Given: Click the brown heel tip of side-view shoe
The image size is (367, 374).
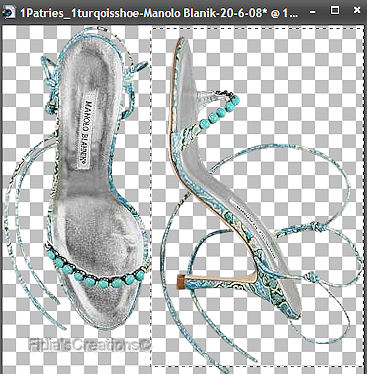Looking at the screenshot, I should [181, 281].
